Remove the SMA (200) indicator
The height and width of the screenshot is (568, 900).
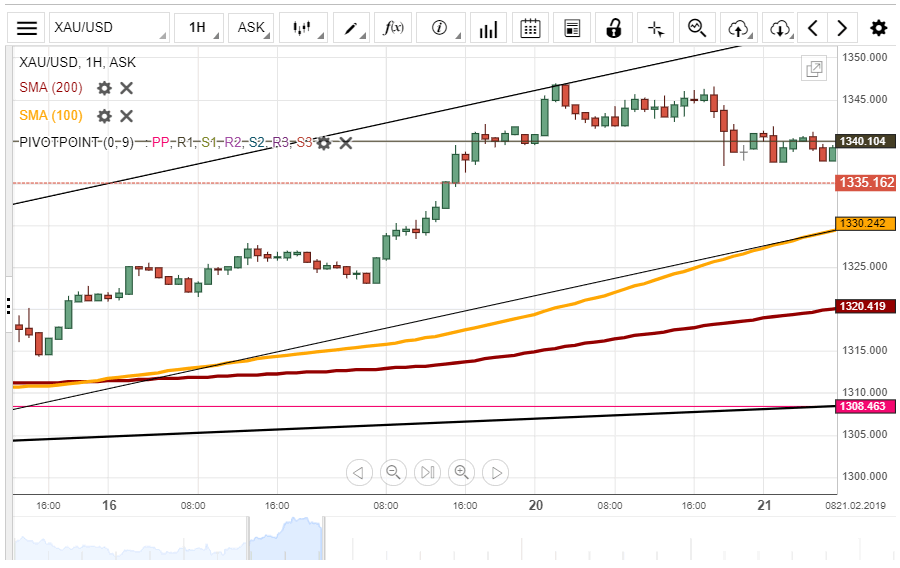coord(127,88)
